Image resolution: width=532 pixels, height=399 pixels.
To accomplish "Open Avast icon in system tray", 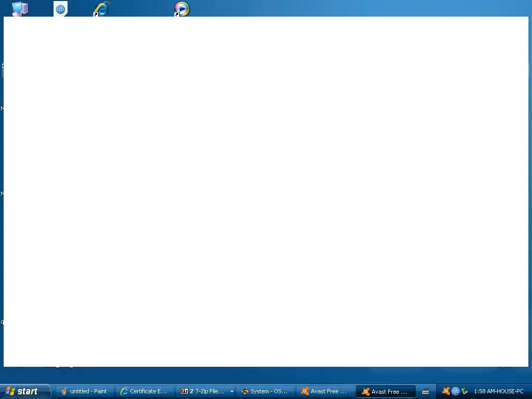I will pos(446,391).
